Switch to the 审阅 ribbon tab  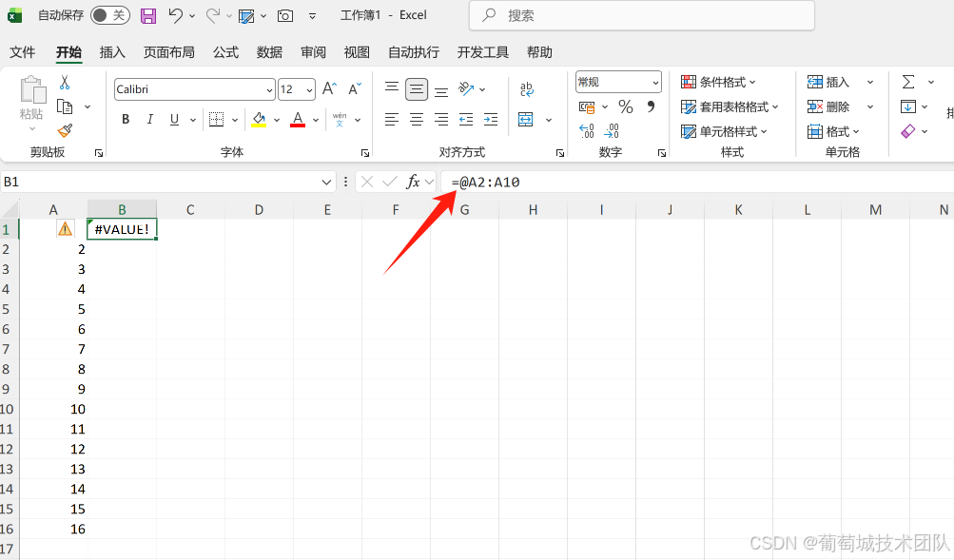pos(313,52)
